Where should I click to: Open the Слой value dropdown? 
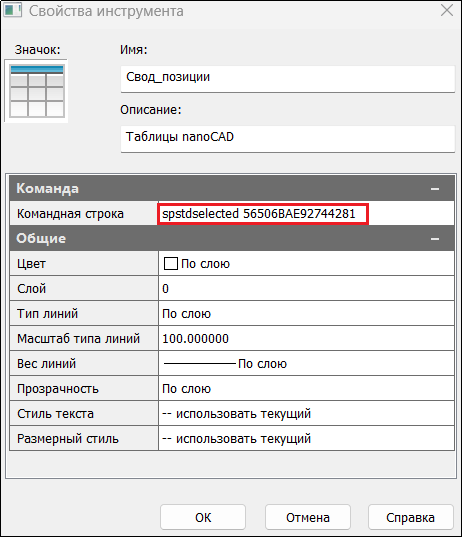pyautogui.click(x=306, y=289)
